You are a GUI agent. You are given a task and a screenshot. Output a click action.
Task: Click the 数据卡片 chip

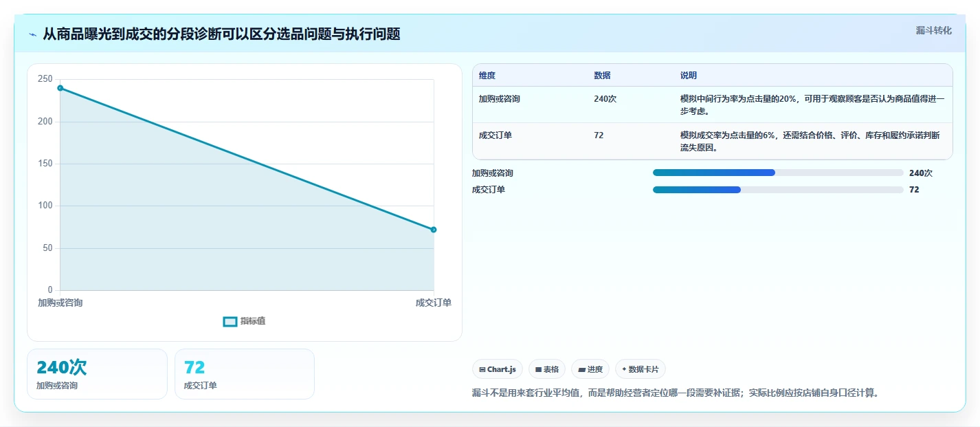click(641, 369)
